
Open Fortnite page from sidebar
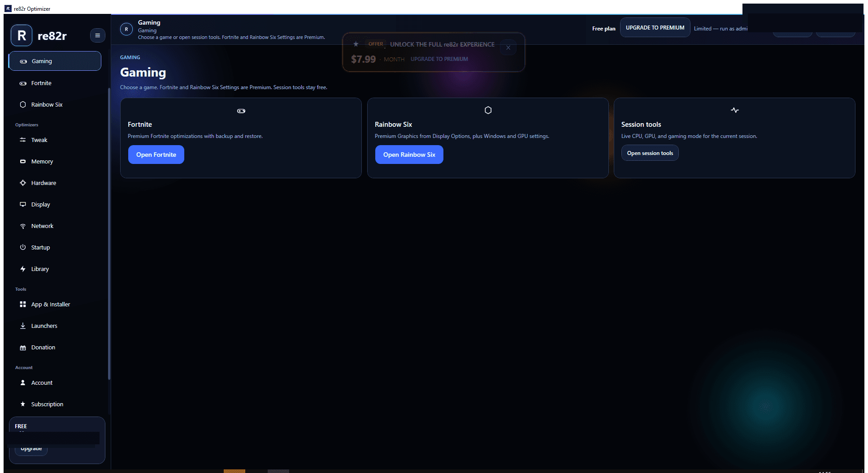[x=41, y=83]
